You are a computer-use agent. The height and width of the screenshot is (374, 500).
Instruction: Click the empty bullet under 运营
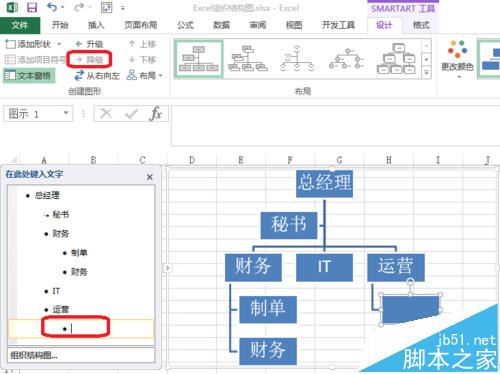[81, 329]
